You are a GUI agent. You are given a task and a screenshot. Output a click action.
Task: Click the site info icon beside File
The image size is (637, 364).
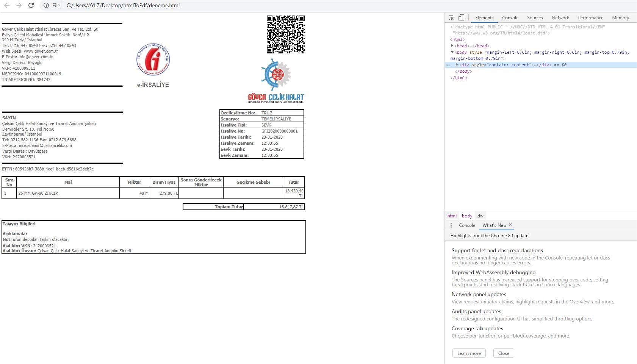pos(46,5)
